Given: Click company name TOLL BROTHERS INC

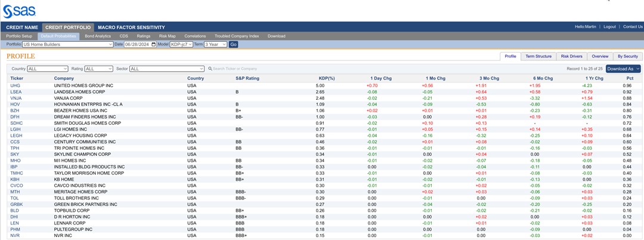Looking at the screenshot, I should (x=76, y=198).
